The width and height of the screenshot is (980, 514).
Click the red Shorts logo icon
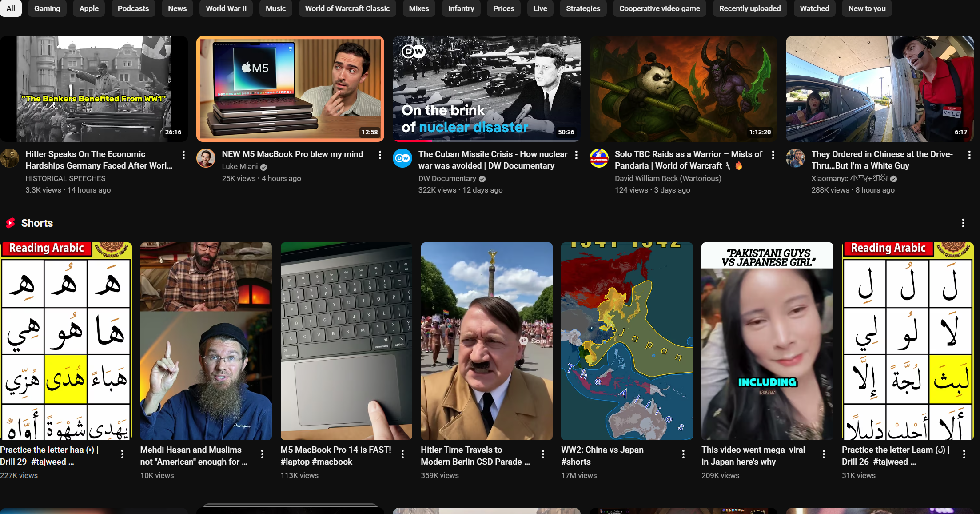click(x=11, y=223)
